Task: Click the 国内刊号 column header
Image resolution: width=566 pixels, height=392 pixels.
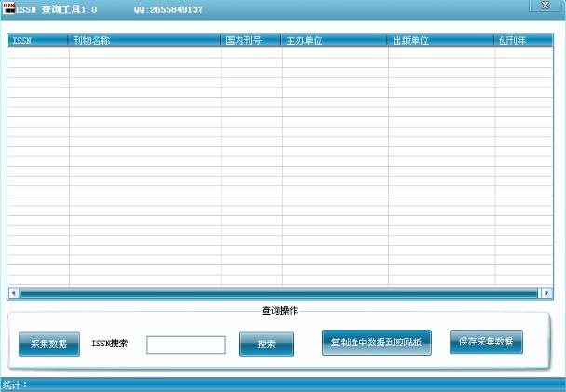Action: coord(250,40)
